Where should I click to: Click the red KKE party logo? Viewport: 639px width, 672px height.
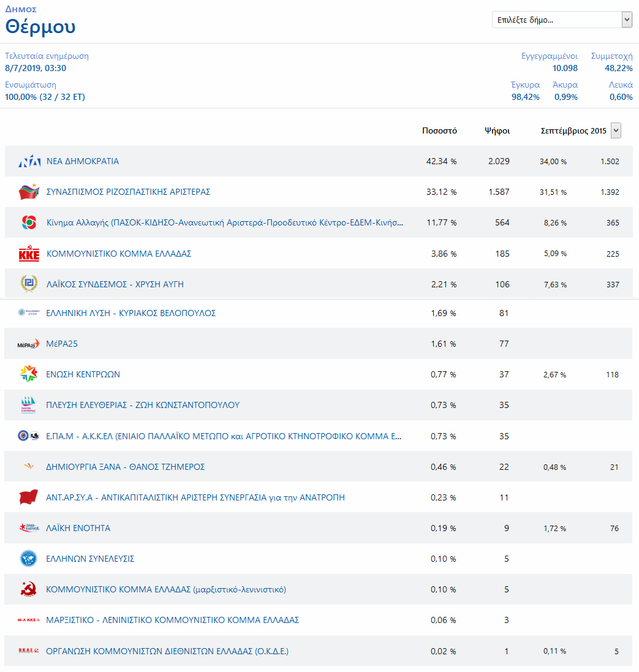click(x=29, y=253)
